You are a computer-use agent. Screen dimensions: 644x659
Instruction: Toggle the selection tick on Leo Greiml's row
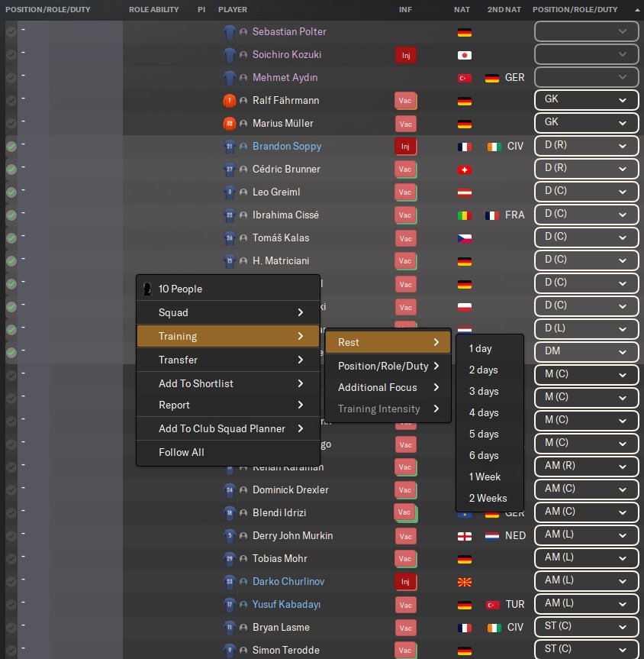point(11,192)
